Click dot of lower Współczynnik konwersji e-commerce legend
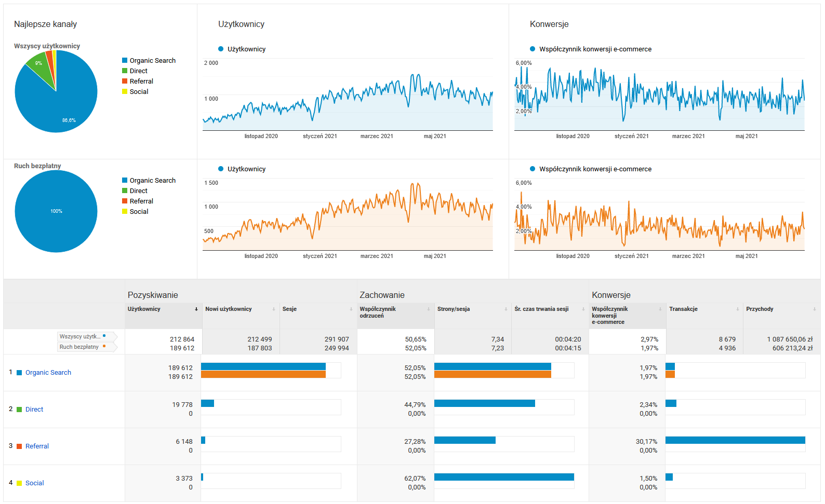 [533, 169]
